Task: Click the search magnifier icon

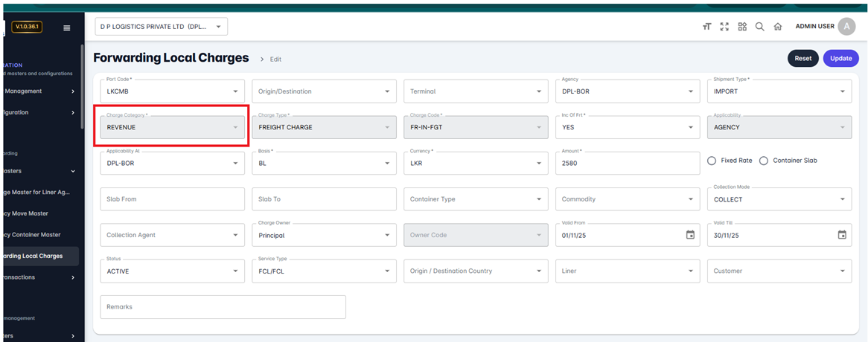Action: (x=759, y=27)
